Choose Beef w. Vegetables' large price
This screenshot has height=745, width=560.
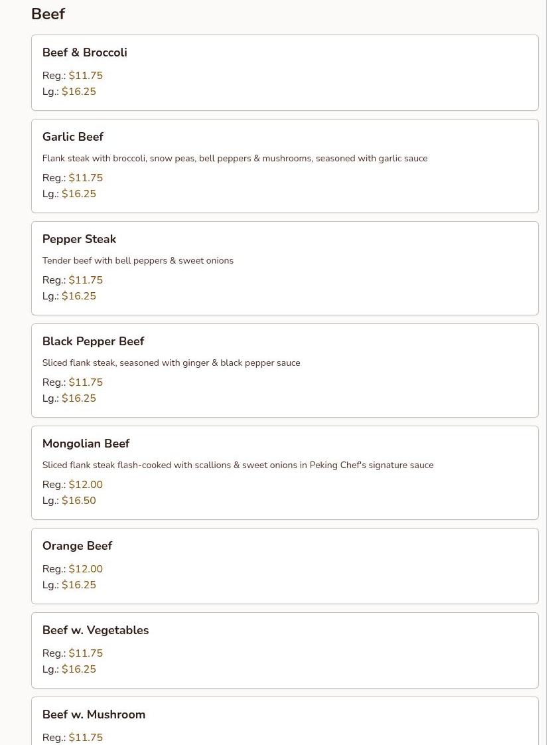[78, 669]
